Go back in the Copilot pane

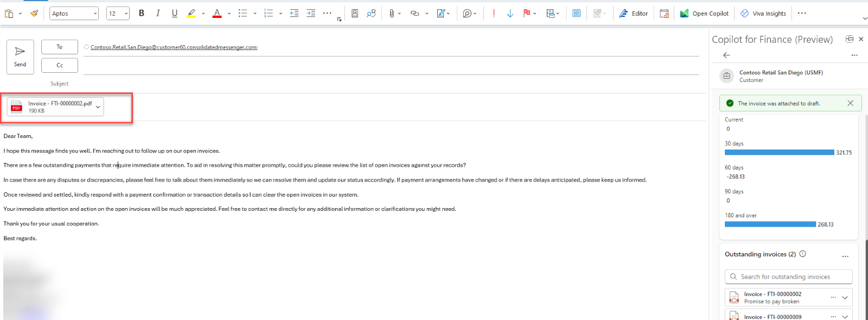pos(727,55)
